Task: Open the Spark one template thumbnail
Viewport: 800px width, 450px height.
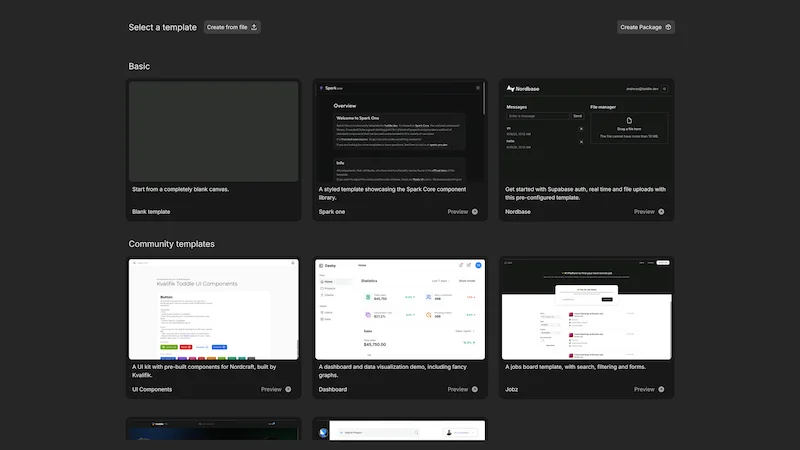Action: [400, 131]
